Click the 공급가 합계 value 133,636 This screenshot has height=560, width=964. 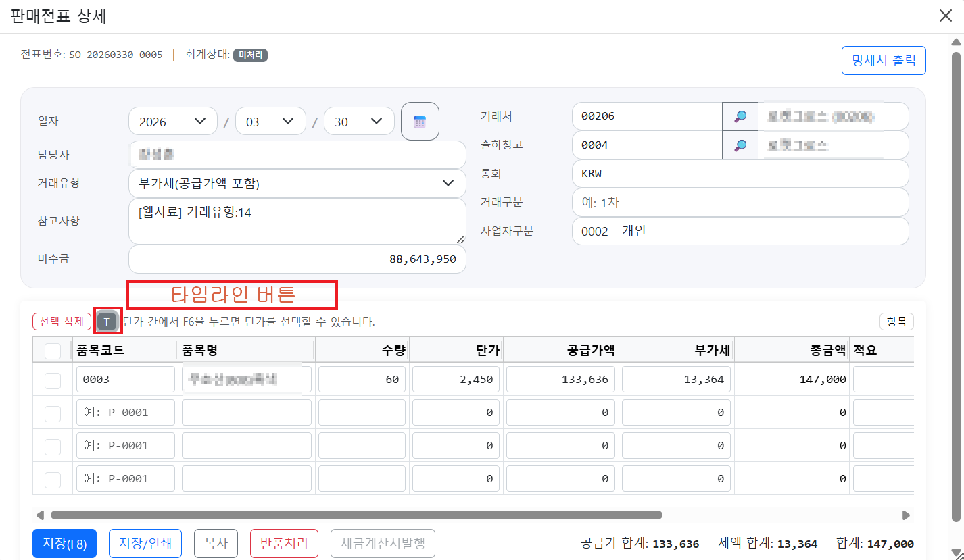pyautogui.click(x=675, y=544)
